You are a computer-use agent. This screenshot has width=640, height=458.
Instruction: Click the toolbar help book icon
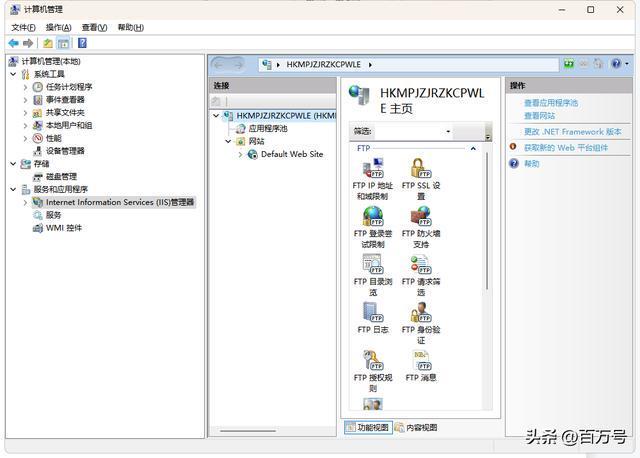pos(82,43)
